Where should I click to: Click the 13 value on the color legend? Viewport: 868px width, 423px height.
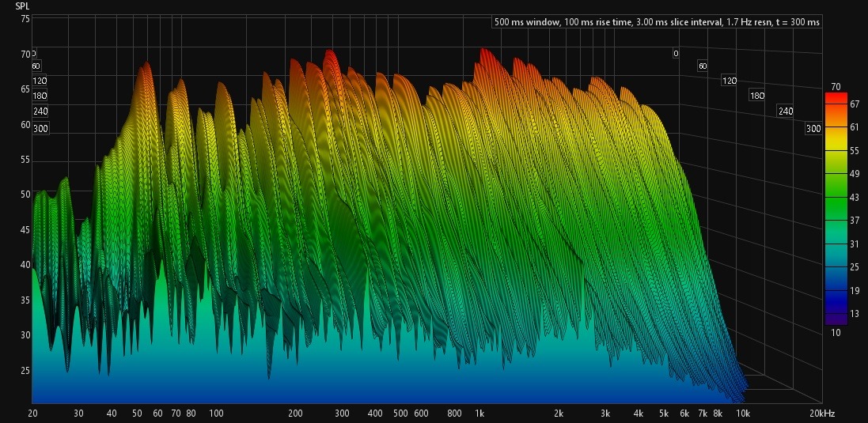click(x=855, y=314)
